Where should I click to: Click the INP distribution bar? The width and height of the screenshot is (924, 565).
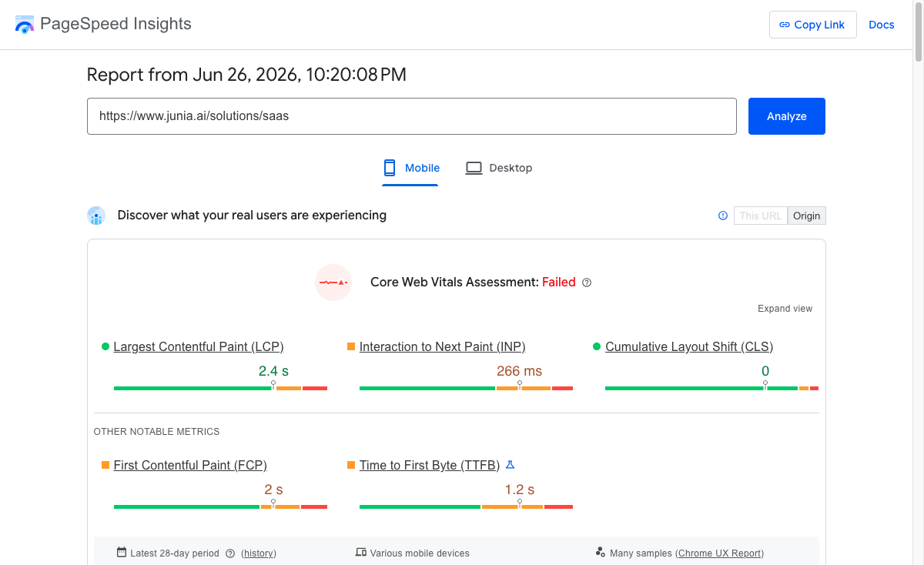click(466, 388)
